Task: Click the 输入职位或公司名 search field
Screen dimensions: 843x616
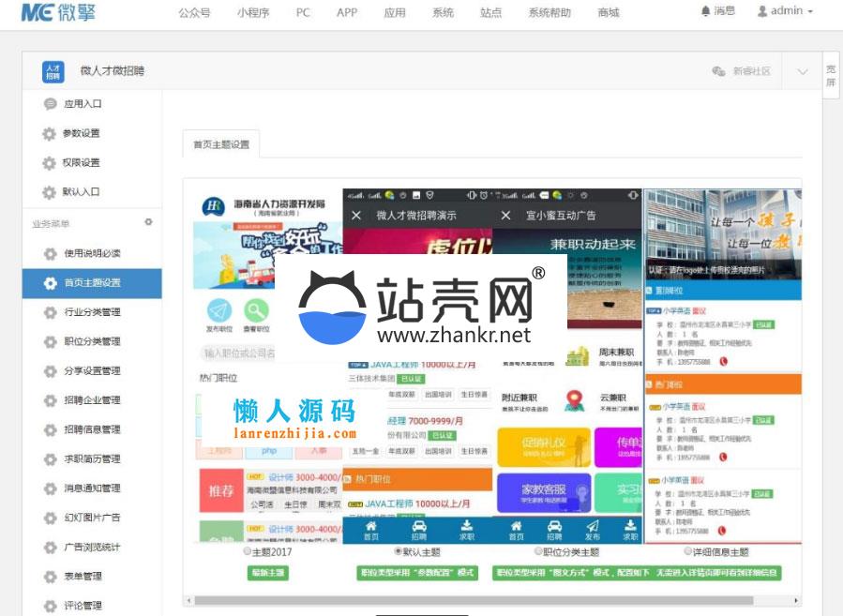Action: click(x=239, y=353)
